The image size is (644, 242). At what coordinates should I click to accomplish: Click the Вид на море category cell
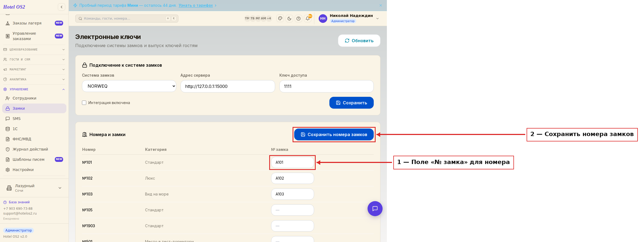pos(157,194)
